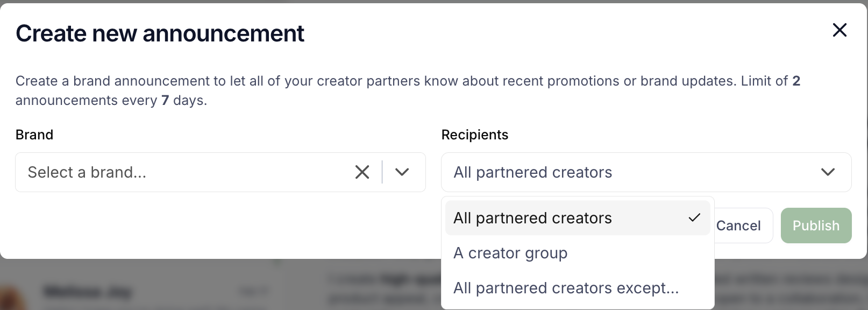Expand the Brand dropdown chevron

tap(402, 172)
